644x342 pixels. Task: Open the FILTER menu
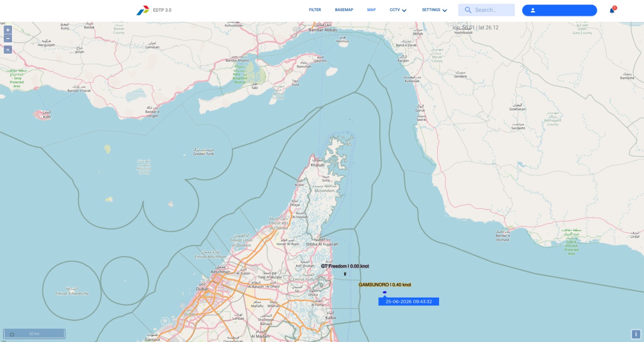[315, 10]
